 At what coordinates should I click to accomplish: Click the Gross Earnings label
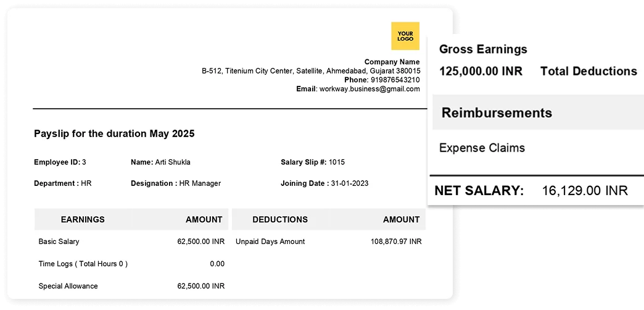(483, 49)
